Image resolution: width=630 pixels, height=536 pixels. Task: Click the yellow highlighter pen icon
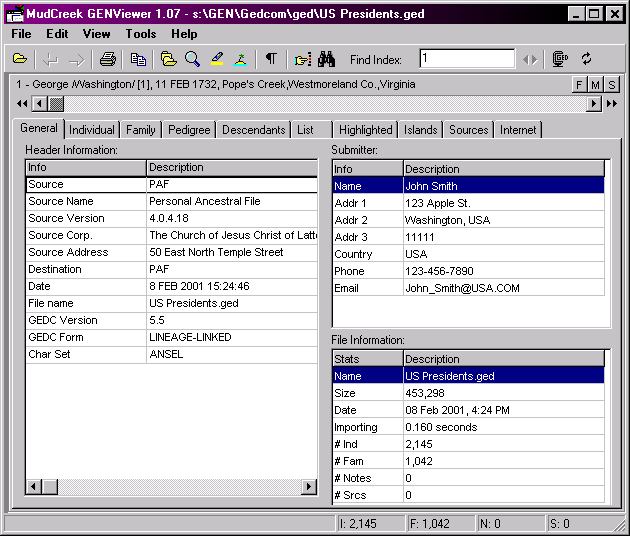tap(217, 59)
